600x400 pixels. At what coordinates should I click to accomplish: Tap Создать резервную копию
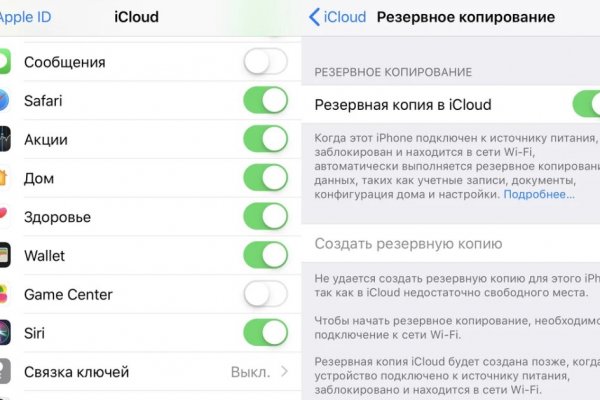pos(408,244)
